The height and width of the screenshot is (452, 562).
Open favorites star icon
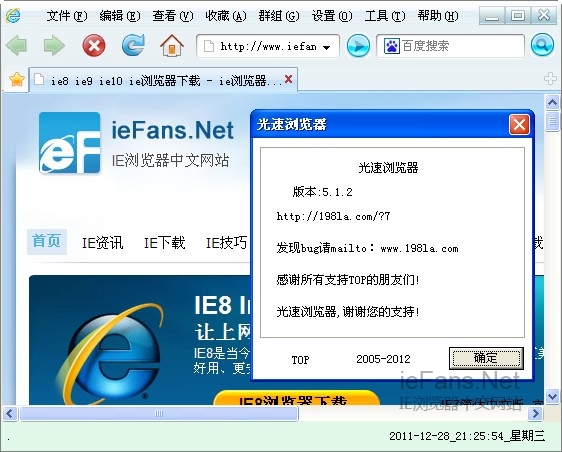pyautogui.click(x=16, y=79)
